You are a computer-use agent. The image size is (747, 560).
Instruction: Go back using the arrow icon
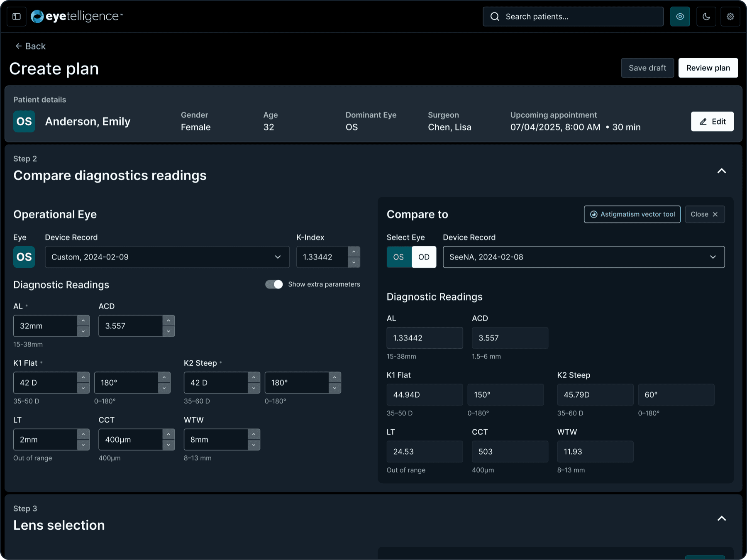(x=18, y=46)
